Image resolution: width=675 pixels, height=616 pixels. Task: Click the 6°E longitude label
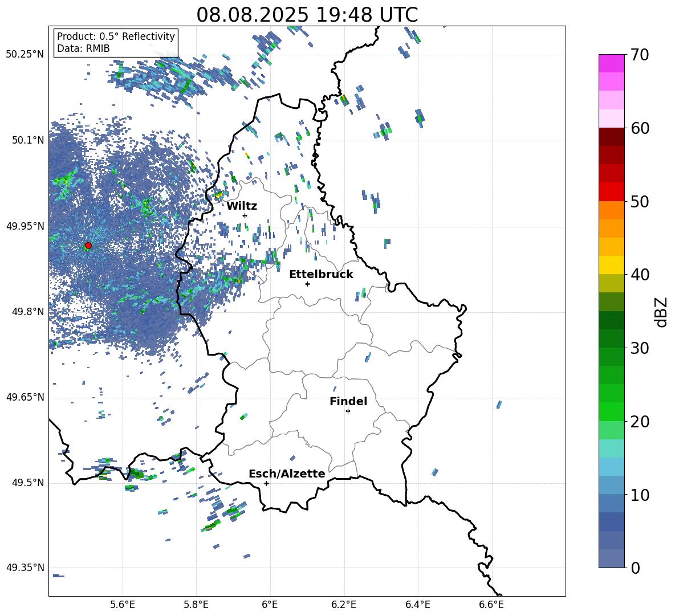(270, 605)
